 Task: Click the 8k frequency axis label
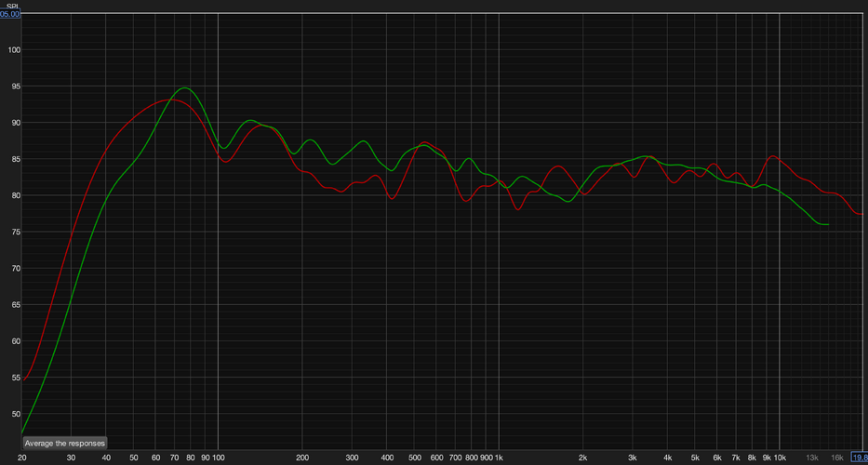(x=753, y=458)
